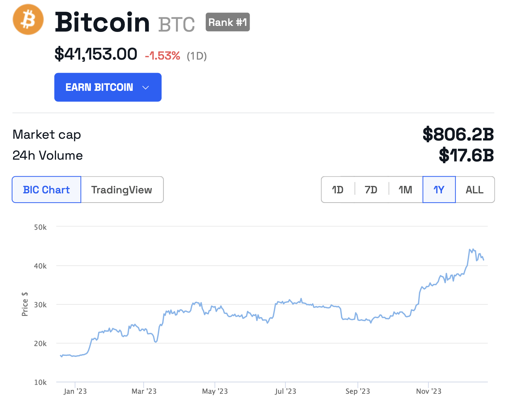The image size is (532, 408).
Task: Click the BTC ticker symbol text
Action: click(177, 24)
